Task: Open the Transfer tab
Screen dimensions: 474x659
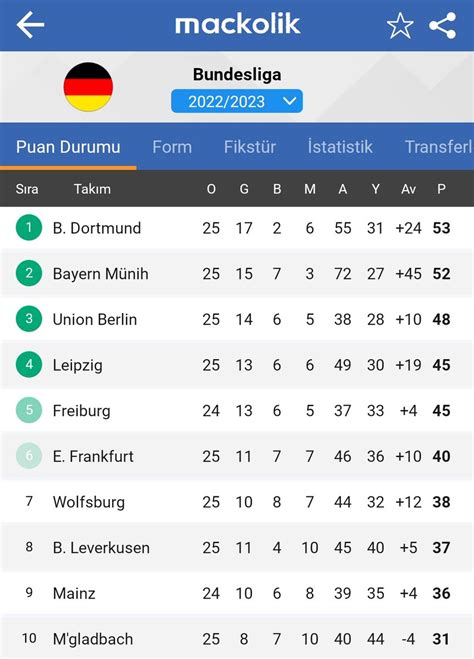Action: (439, 147)
